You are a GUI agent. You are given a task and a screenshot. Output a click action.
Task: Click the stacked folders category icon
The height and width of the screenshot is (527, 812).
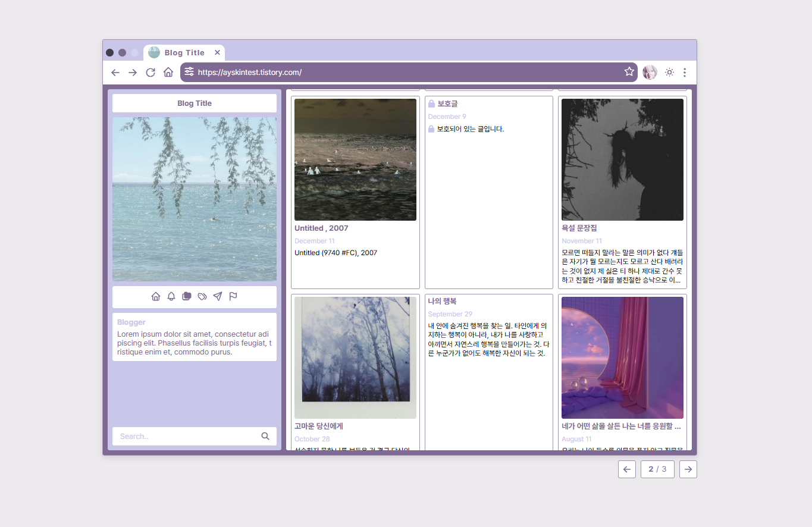pos(187,296)
